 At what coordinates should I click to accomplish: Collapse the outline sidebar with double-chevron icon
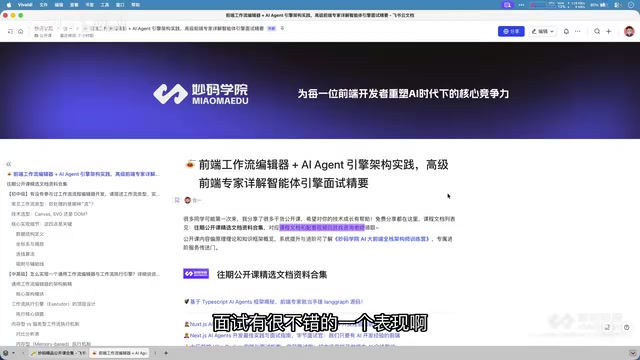point(9,164)
